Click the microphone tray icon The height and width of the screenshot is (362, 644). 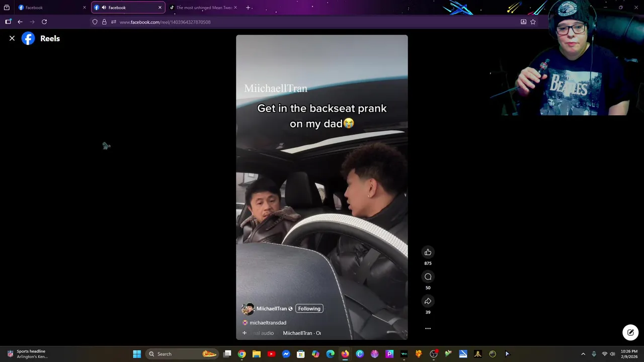(594, 354)
